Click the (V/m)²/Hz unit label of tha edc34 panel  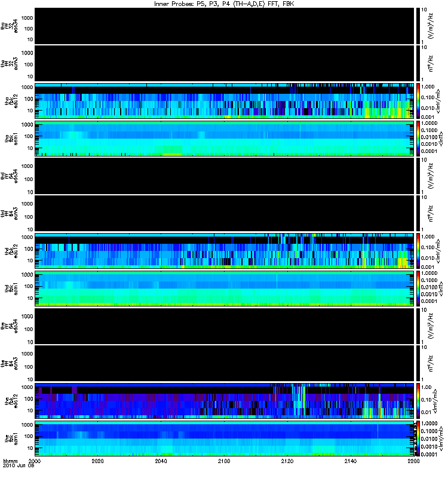coord(431,26)
